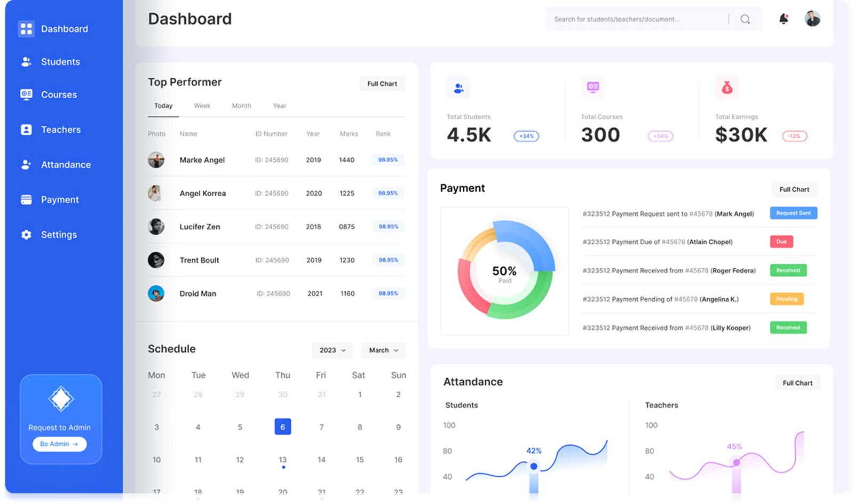Open Teachers in the sidebar menu
The height and width of the screenshot is (504, 854).
(x=61, y=130)
